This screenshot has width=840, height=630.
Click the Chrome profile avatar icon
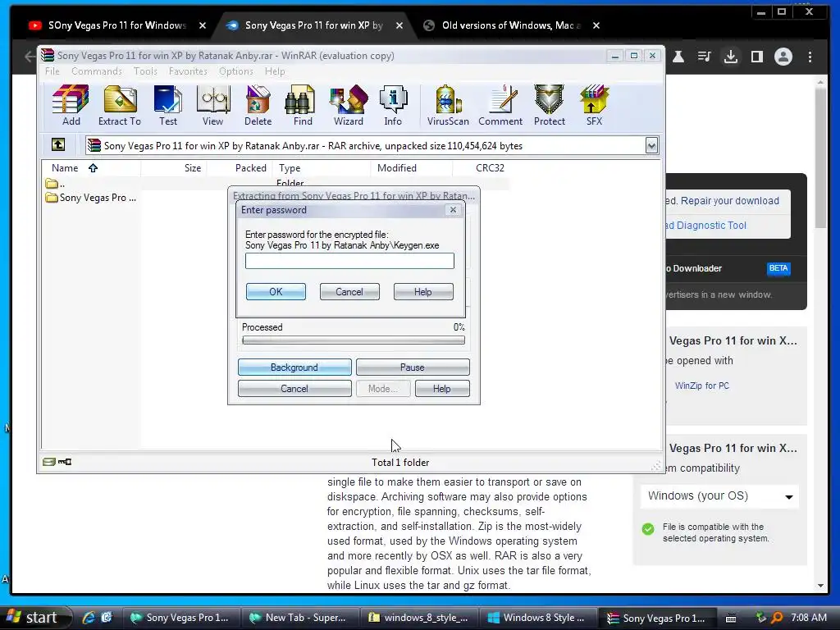[x=783, y=57]
